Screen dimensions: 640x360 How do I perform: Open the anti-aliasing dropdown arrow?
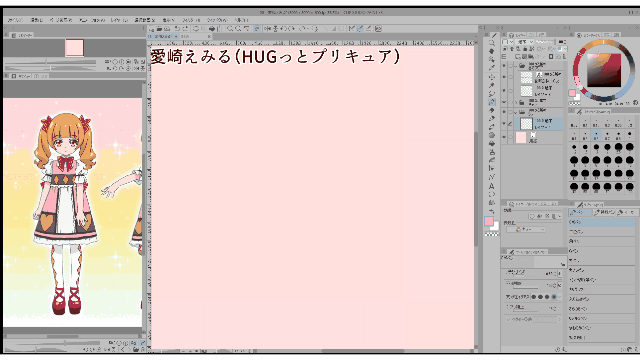[559, 297]
